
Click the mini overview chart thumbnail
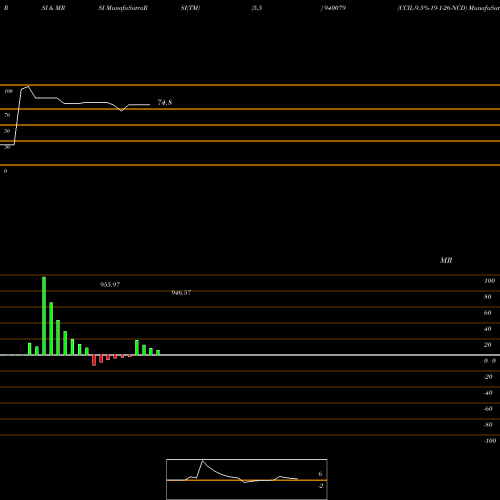tap(247, 479)
